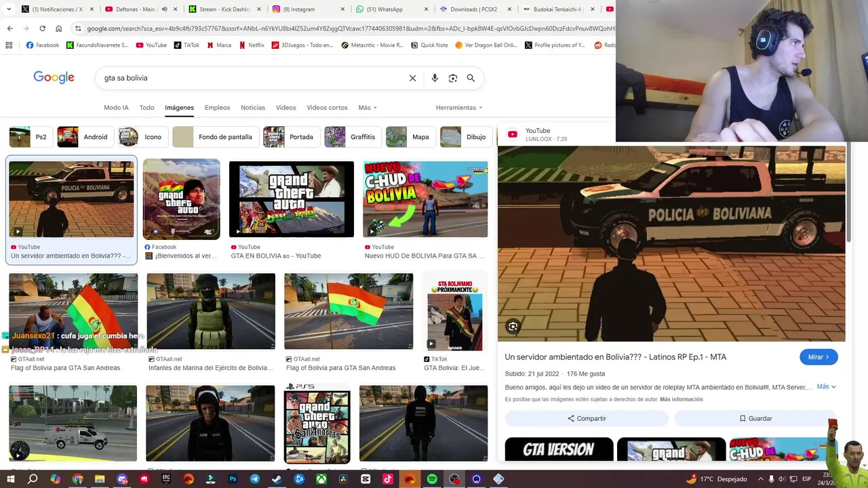Image resolution: width=868 pixels, height=488 pixels.
Task: Open the GTA EN BOLIVIA YouTube thumbnail
Action: point(292,199)
